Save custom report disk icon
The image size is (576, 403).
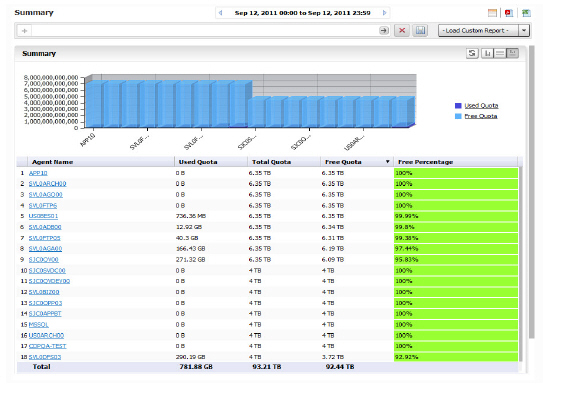tap(420, 30)
